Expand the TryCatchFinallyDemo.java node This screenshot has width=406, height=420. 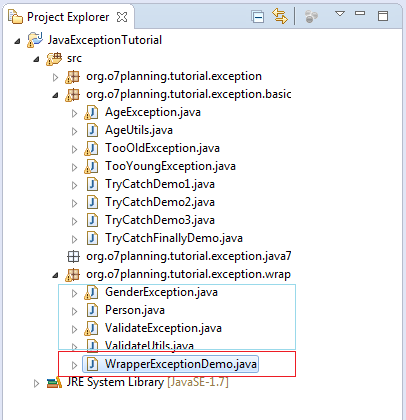pyautogui.click(x=74, y=239)
